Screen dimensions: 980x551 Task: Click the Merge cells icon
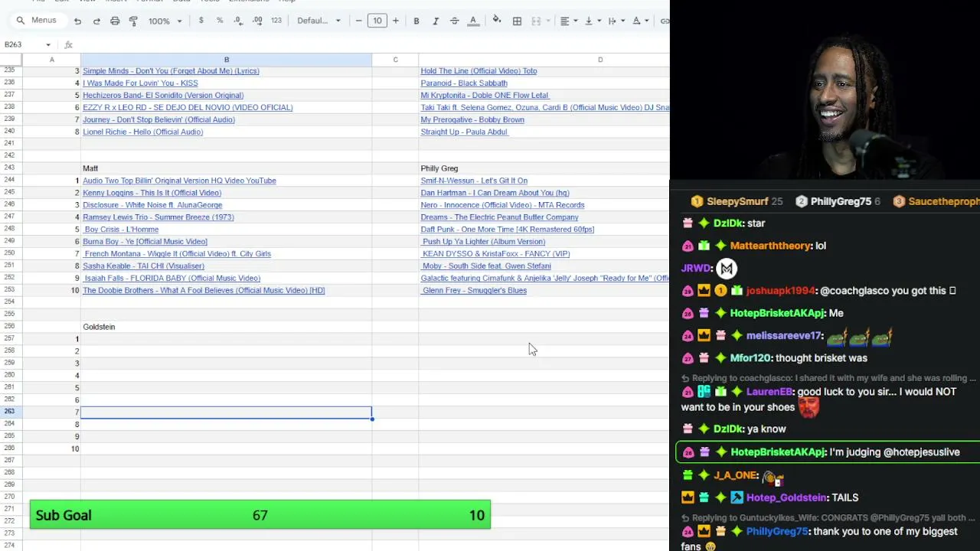click(536, 21)
